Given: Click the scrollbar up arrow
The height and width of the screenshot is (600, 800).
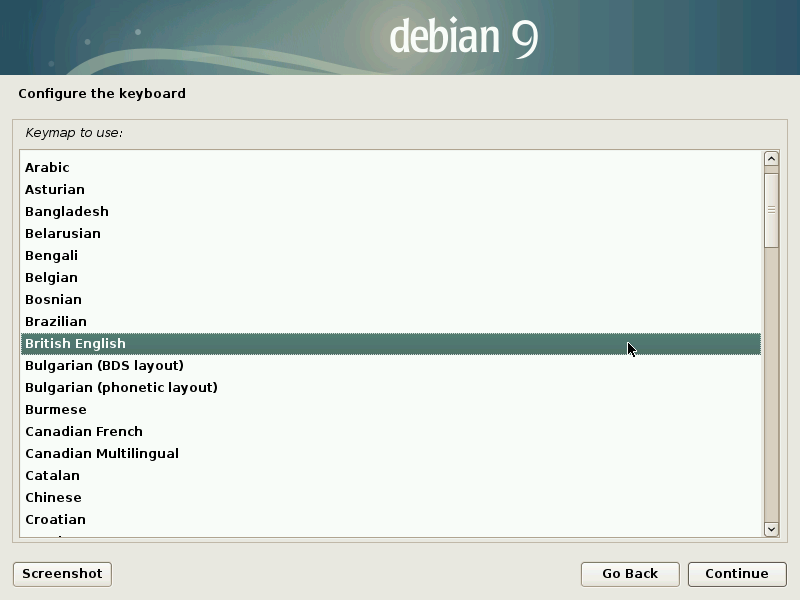Looking at the screenshot, I should (x=771, y=159).
